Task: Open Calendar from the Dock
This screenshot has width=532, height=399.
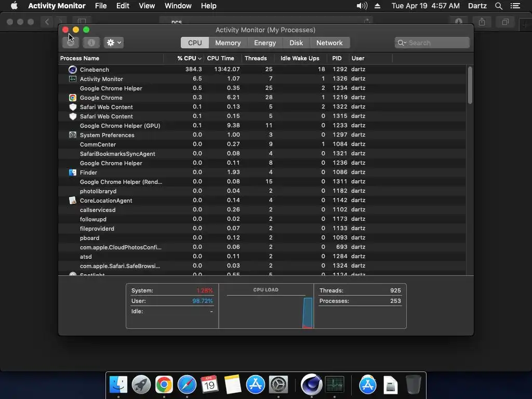Action: point(209,385)
